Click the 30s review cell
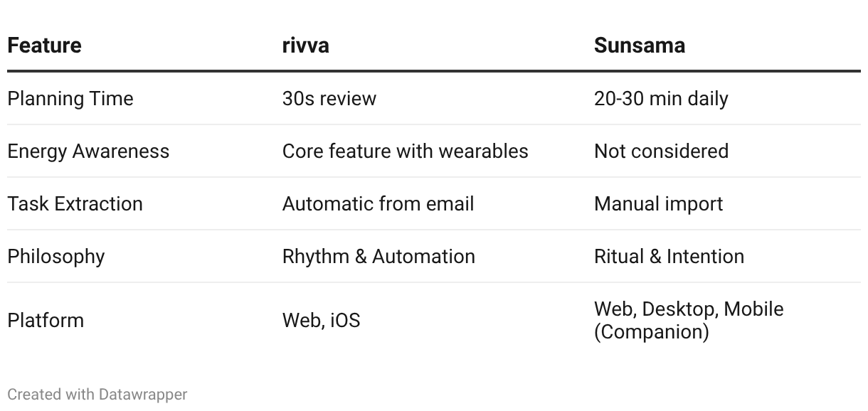Image resolution: width=868 pixels, height=411 pixels. tap(329, 98)
